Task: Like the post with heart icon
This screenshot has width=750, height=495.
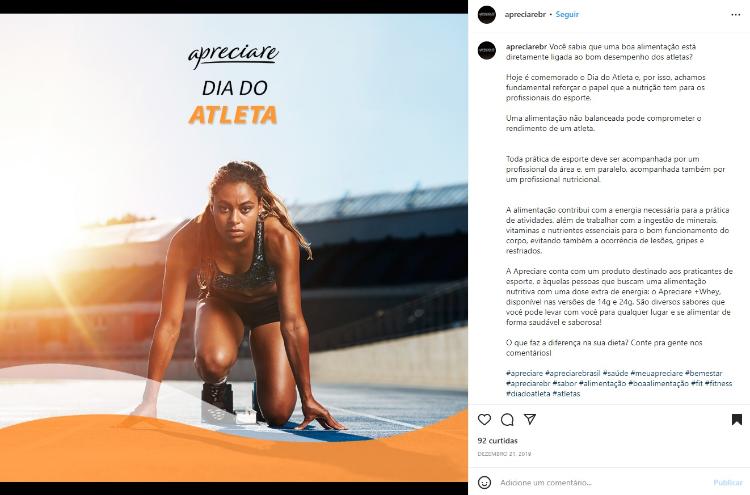Action: pos(484,419)
